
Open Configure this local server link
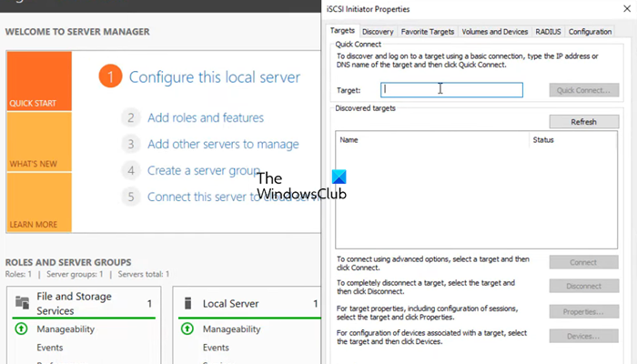click(x=215, y=76)
